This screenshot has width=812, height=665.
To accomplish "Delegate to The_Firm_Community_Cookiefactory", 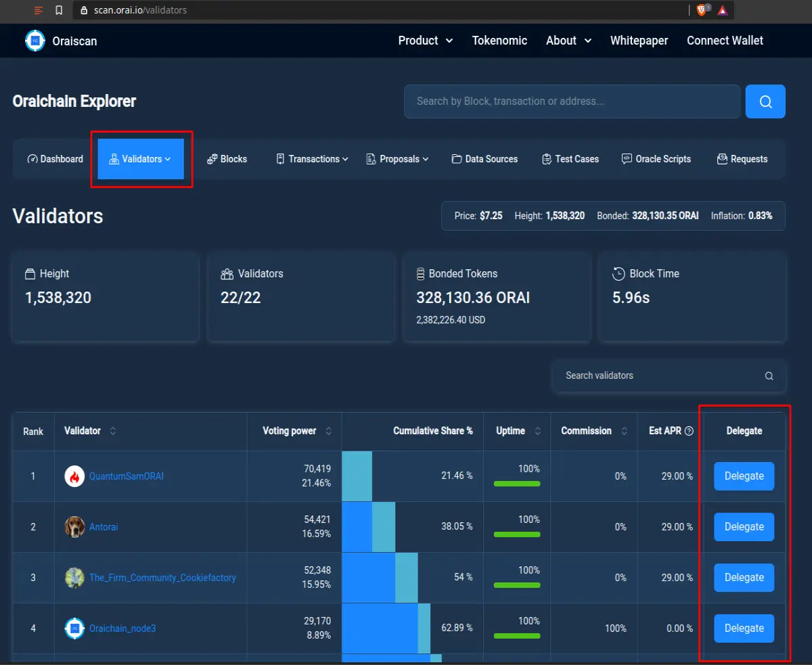I will tap(744, 578).
